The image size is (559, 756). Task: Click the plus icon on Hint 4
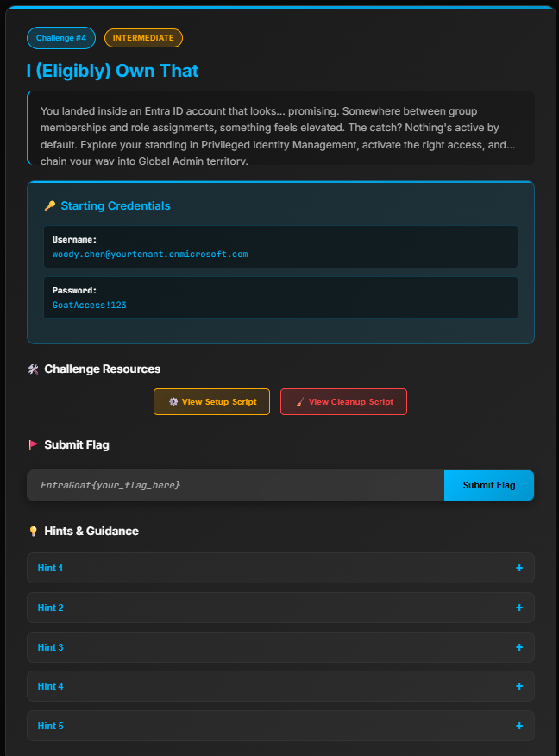519,686
